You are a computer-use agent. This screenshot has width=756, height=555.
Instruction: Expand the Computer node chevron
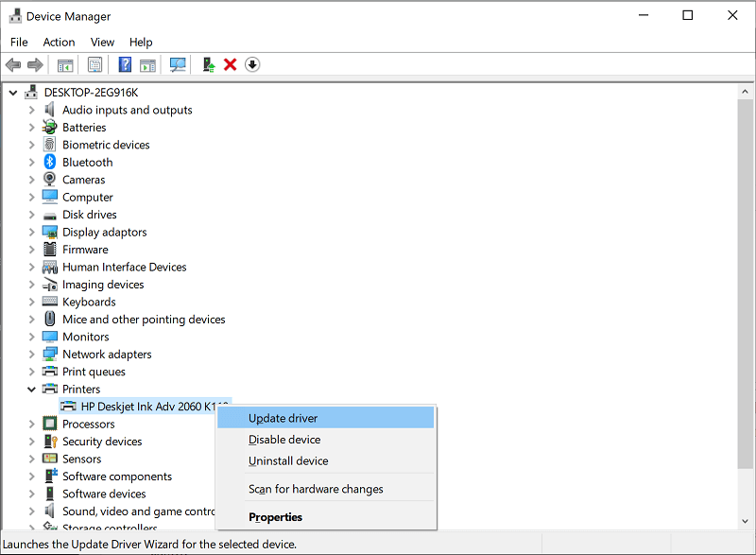point(32,198)
